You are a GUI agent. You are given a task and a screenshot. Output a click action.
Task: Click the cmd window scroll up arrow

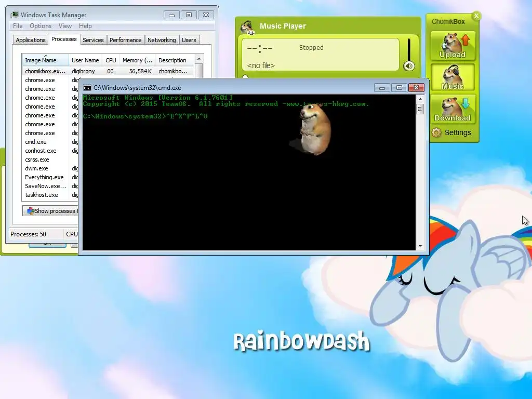tap(420, 99)
